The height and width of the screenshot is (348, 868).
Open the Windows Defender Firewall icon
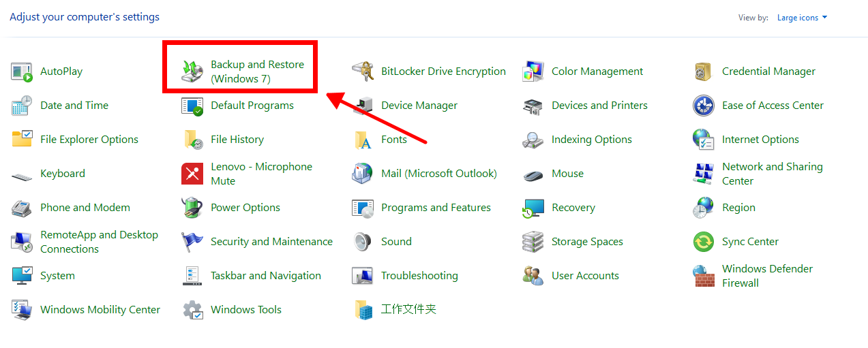(704, 276)
